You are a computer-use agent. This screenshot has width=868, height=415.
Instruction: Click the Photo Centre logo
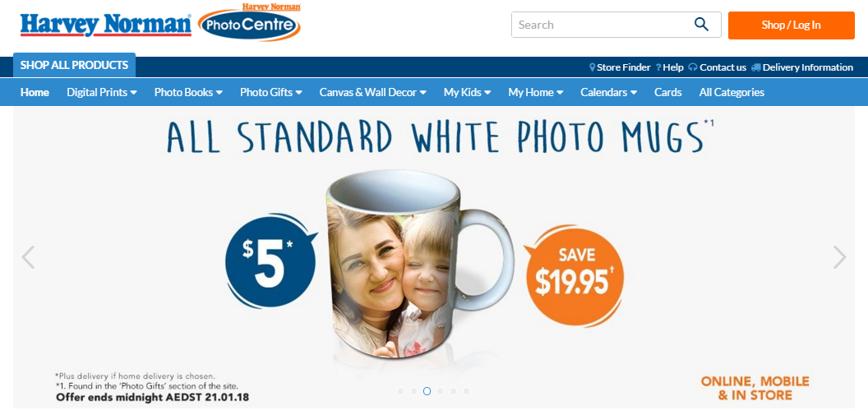coord(249,22)
